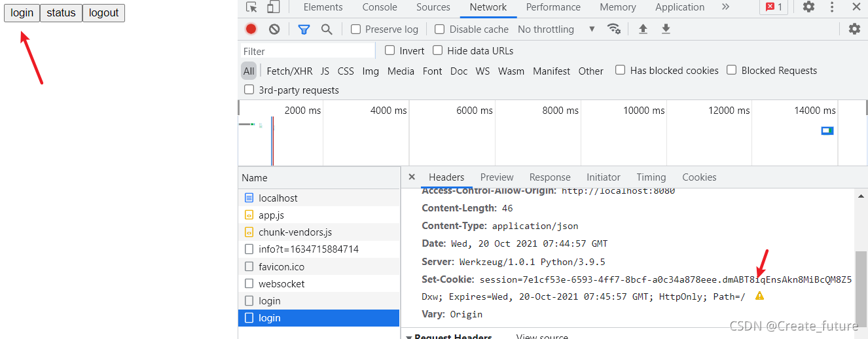Viewport: 868px width, 339px height.
Task: Filter requests by Wasm
Action: 511,71
